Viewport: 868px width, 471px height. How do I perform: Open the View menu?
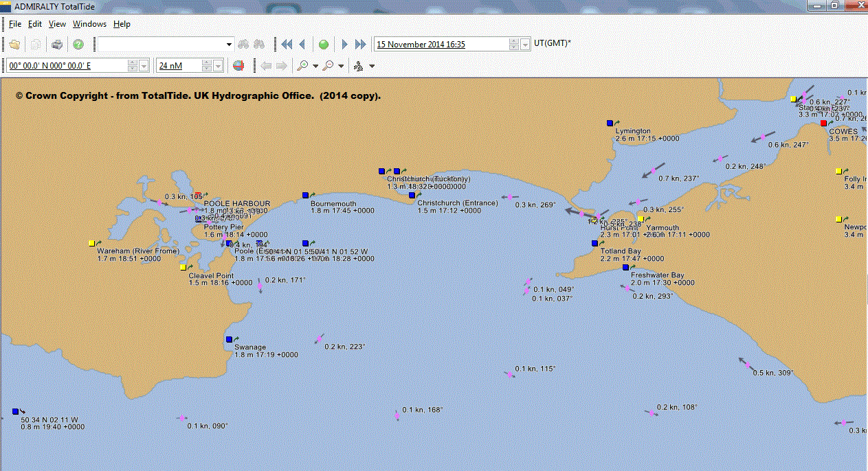57,24
